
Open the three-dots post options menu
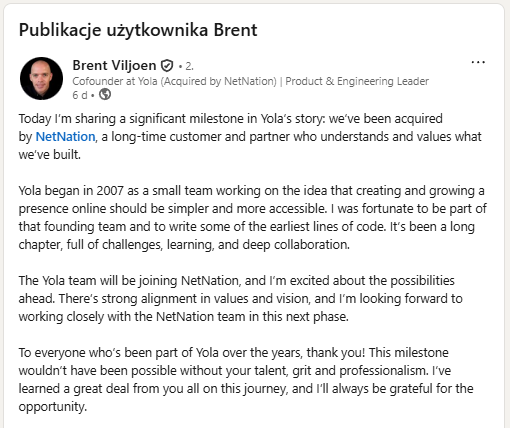(x=478, y=62)
